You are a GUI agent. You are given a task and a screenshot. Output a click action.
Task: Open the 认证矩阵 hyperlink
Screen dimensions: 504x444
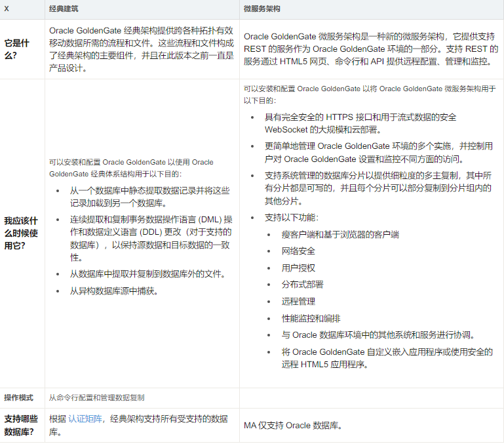pyautogui.click(x=85, y=419)
